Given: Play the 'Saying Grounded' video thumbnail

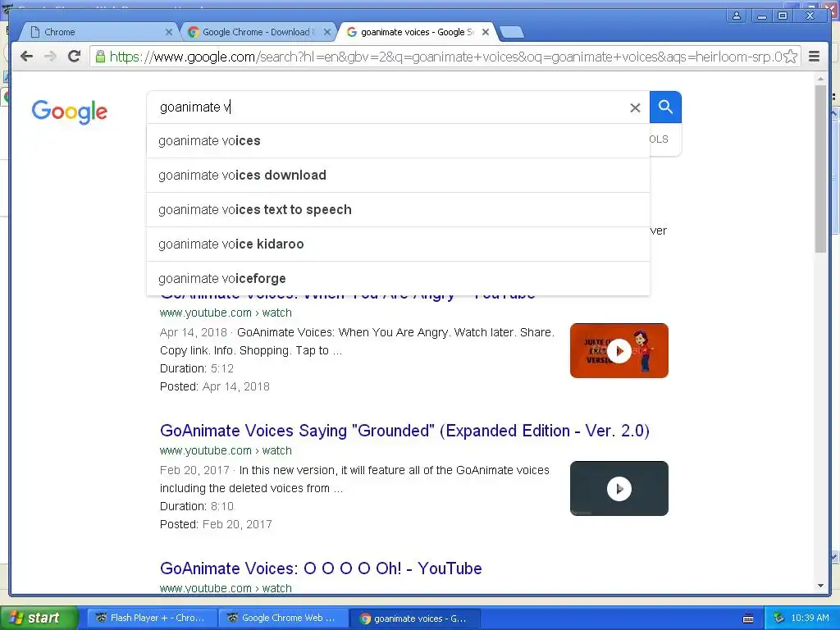Looking at the screenshot, I should tap(619, 489).
